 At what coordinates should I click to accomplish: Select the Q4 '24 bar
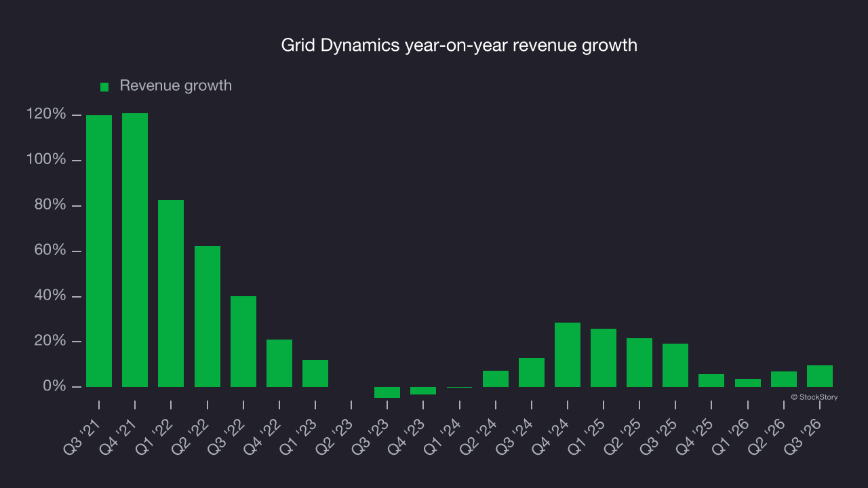(x=568, y=355)
